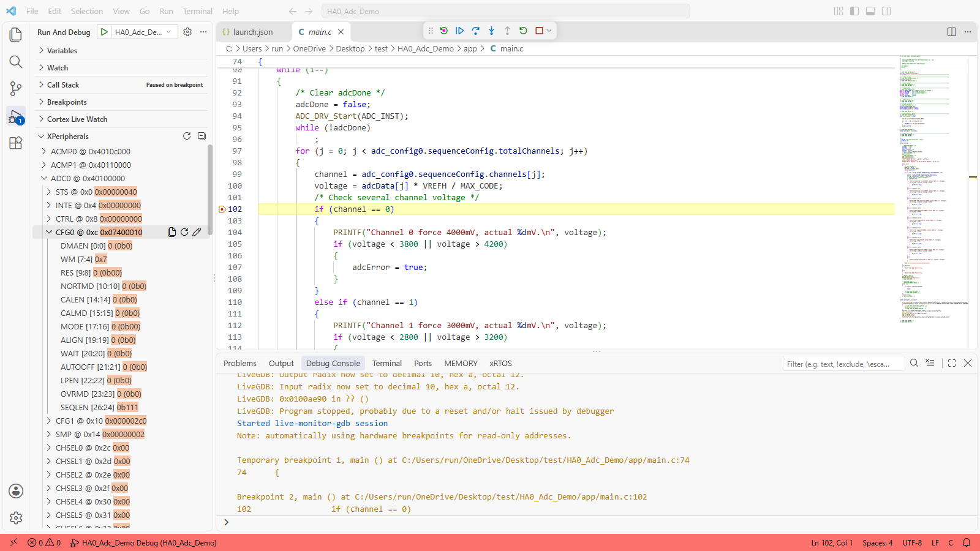Click Reset device icon in debug toolbar

(444, 31)
